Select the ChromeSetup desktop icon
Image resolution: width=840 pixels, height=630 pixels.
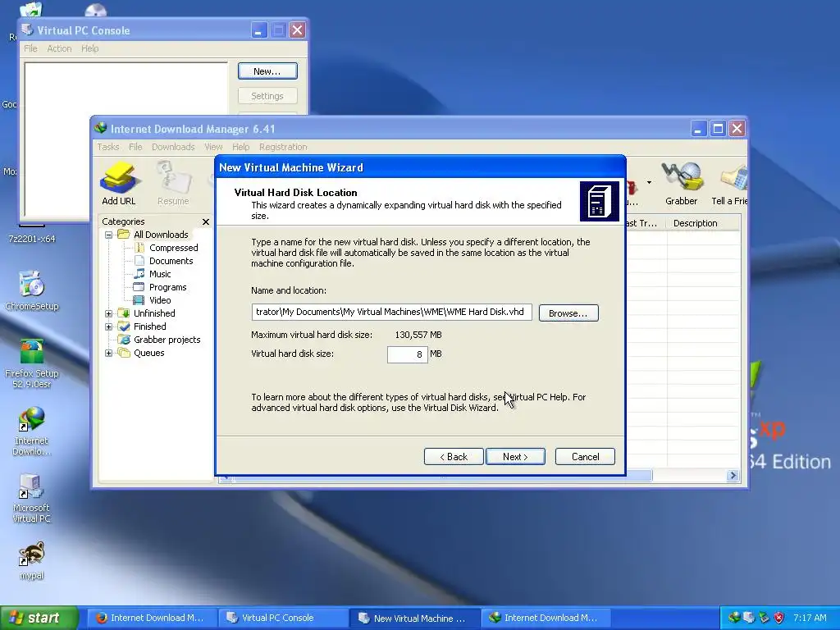pyautogui.click(x=32, y=290)
